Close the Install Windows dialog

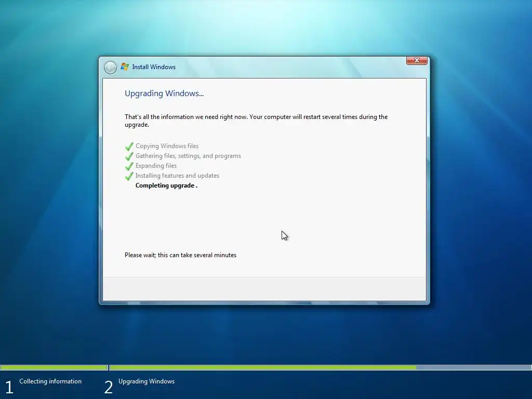[x=417, y=60]
